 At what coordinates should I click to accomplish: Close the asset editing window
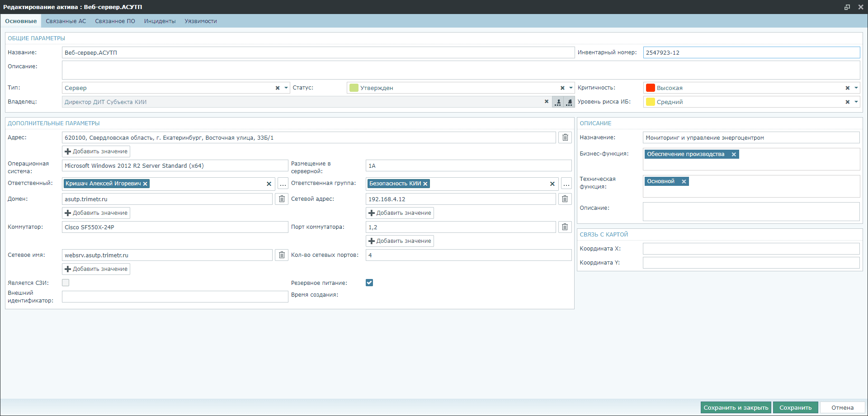click(861, 7)
